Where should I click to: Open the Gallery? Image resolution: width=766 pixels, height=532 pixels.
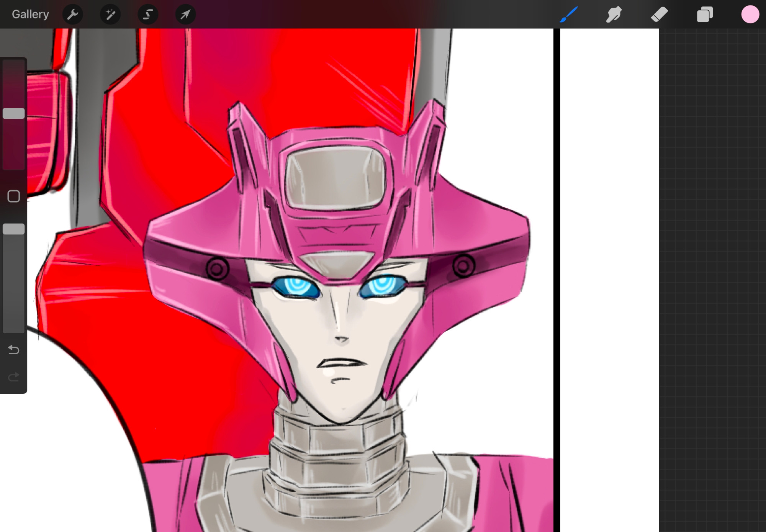pyautogui.click(x=30, y=14)
